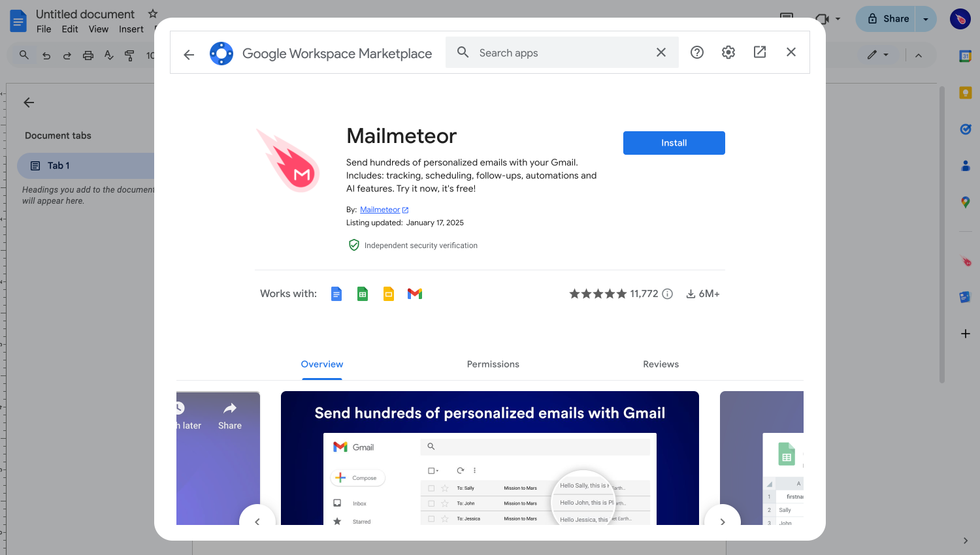Click the Google Docs works-with icon
Viewport: 980px width, 555px height.
click(x=336, y=294)
